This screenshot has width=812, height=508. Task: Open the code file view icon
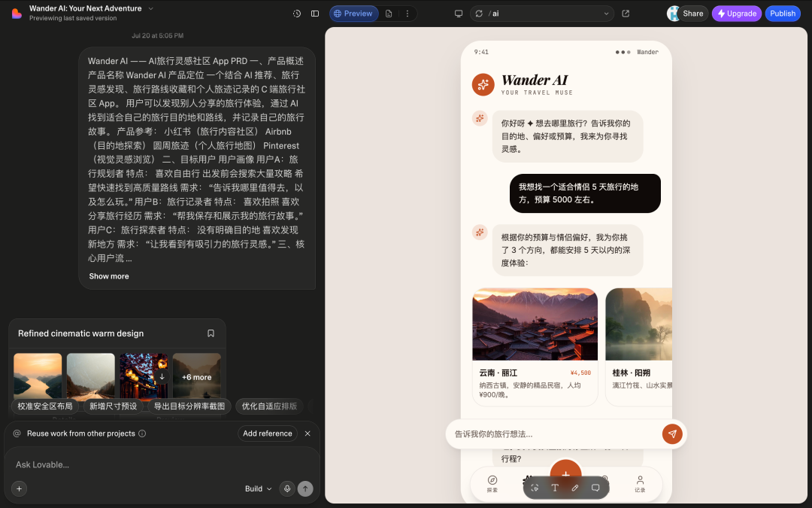click(389, 14)
